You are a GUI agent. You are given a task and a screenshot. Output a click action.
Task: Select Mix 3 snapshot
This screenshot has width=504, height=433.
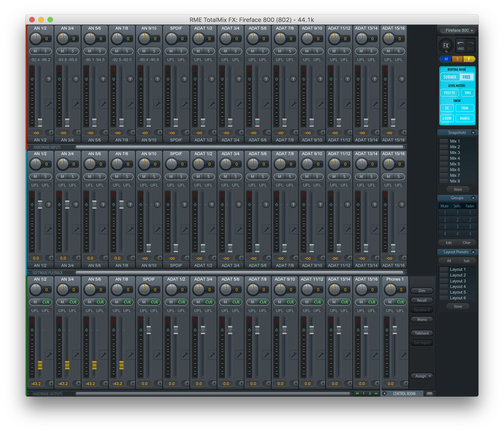pyautogui.click(x=455, y=152)
